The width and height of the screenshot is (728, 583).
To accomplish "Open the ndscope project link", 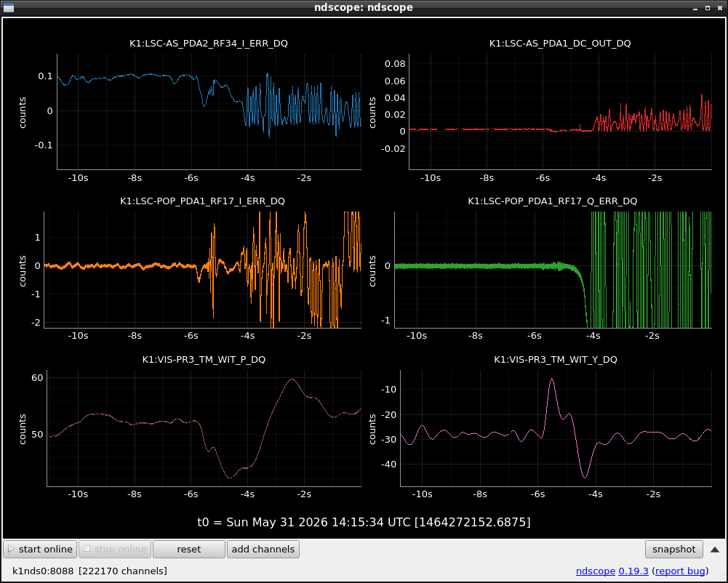I will [x=595, y=571].
